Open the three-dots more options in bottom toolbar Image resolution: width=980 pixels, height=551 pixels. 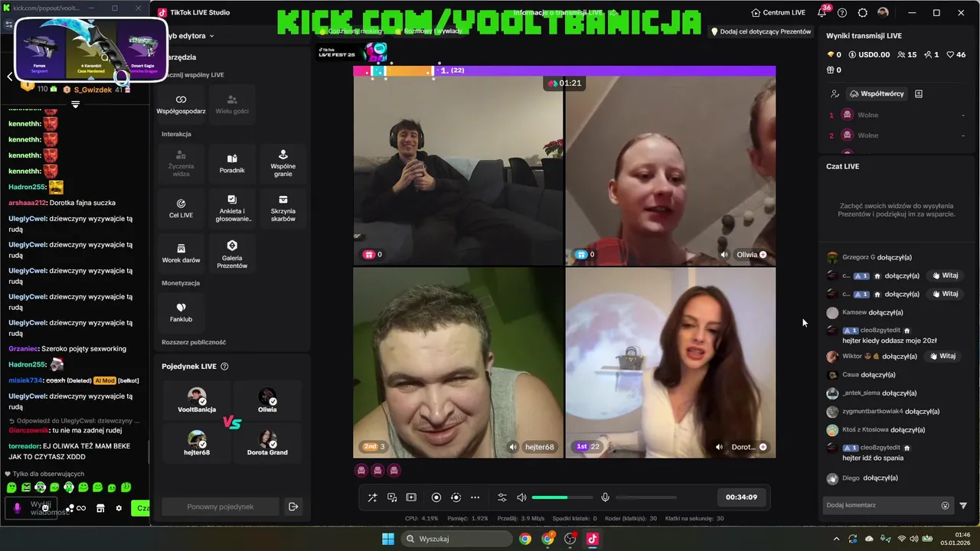475,497
